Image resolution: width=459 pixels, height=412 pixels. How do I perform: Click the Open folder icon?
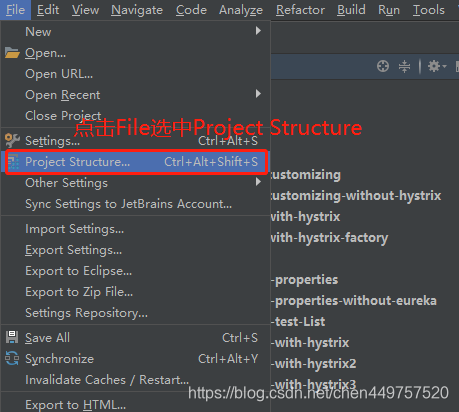pos(12,53)
